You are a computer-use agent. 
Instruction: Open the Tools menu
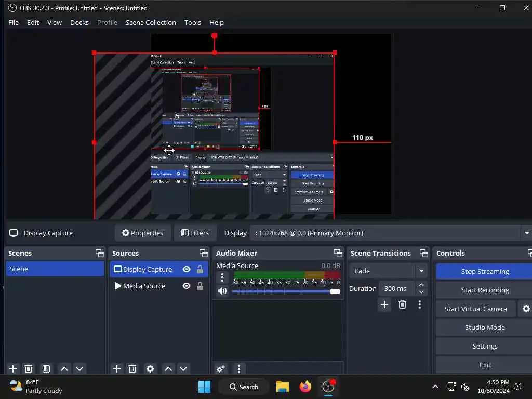[192, 22]
